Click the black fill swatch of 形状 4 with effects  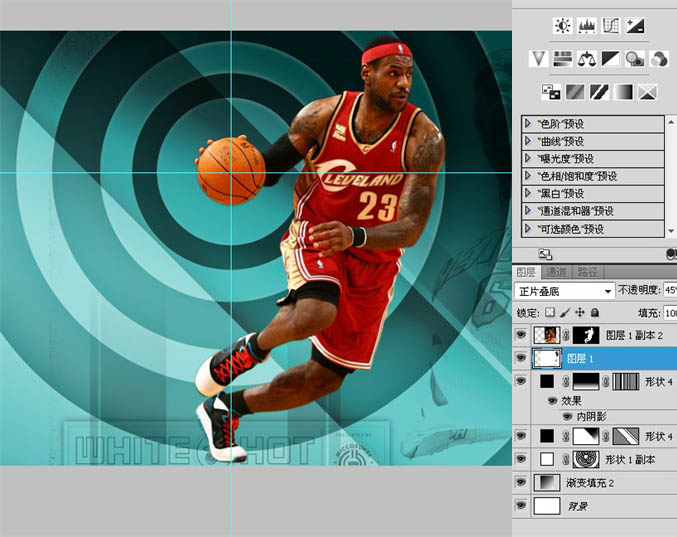(x=547, y=382)
